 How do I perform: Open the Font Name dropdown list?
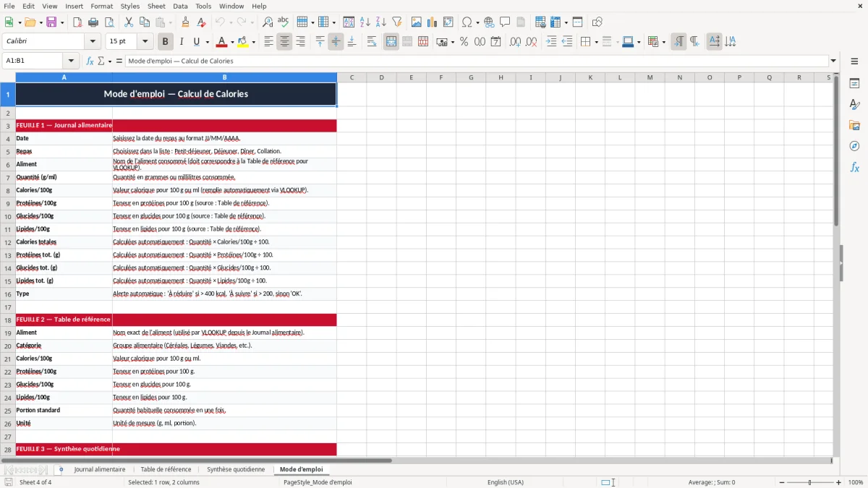coord(92,42)
